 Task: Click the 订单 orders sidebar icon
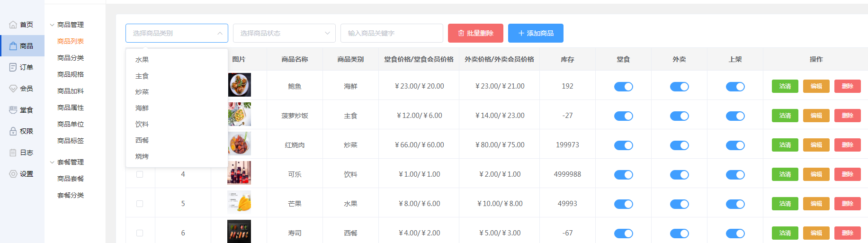13,67
